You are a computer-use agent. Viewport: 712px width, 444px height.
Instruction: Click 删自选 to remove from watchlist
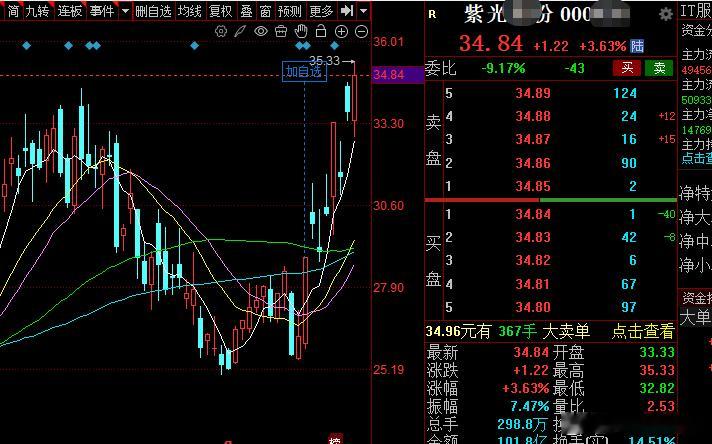point(153,11)
